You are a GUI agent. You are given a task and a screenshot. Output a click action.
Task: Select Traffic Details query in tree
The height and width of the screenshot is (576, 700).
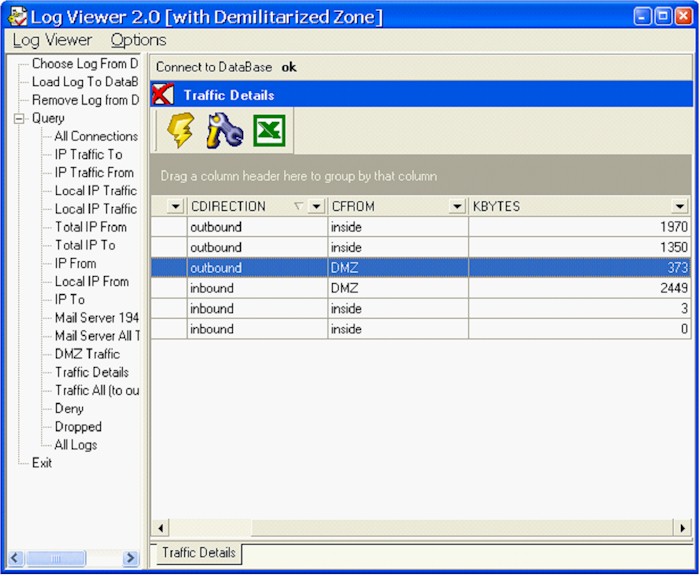tap(92, 372)
